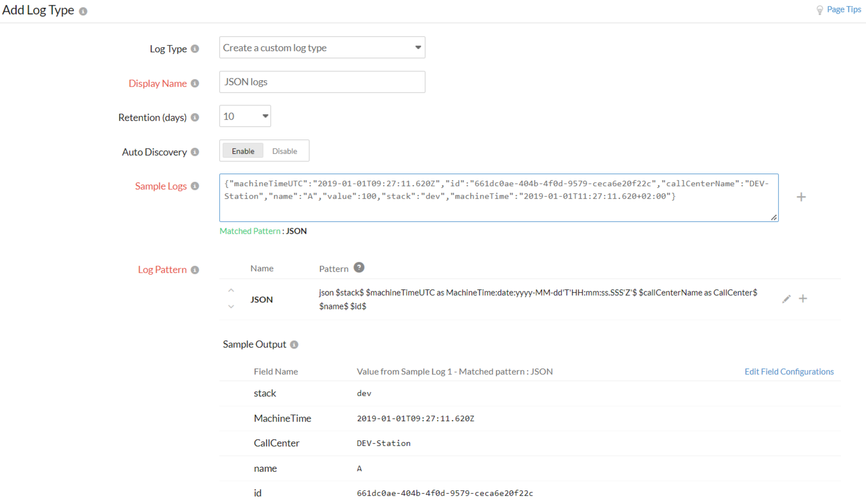Disable Auto Discovery
Screen dimensions: 866x504
tap(285, 151)
